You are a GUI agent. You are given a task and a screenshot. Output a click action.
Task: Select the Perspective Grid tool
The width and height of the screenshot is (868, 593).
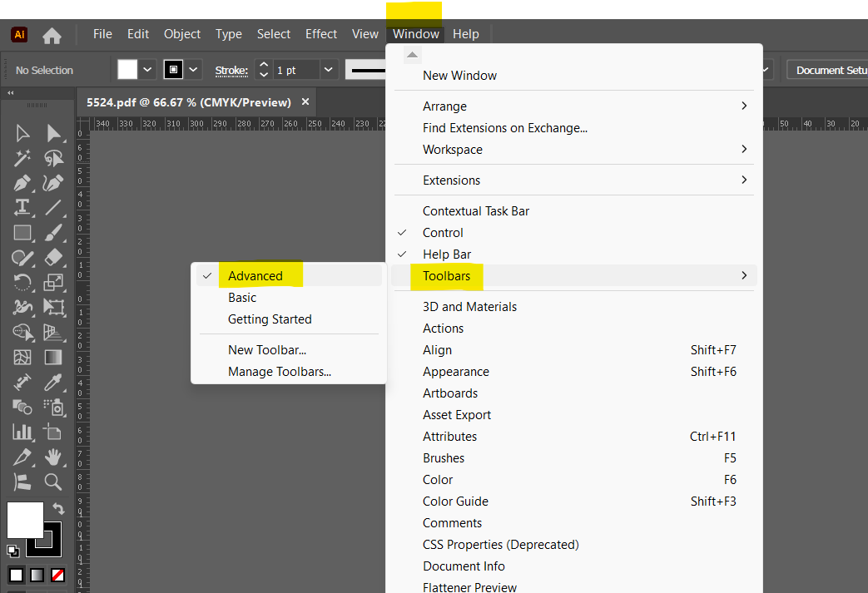(54, 333)
